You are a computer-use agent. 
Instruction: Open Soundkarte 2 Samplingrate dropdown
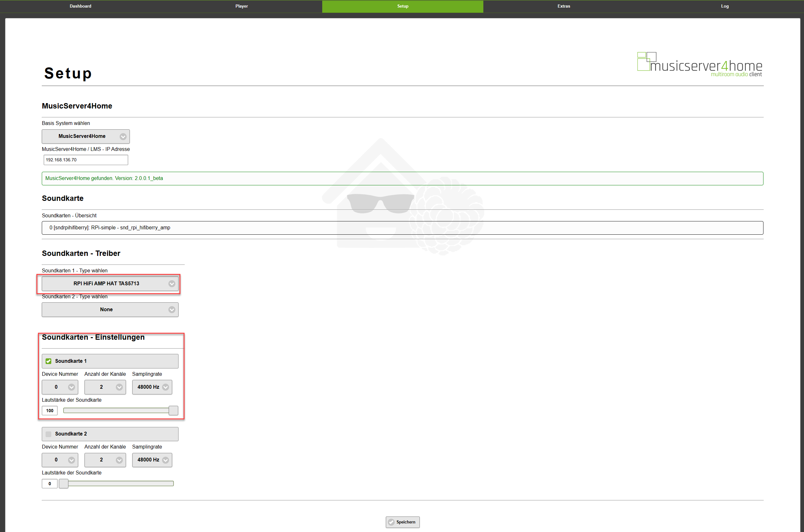coord(152,460)
